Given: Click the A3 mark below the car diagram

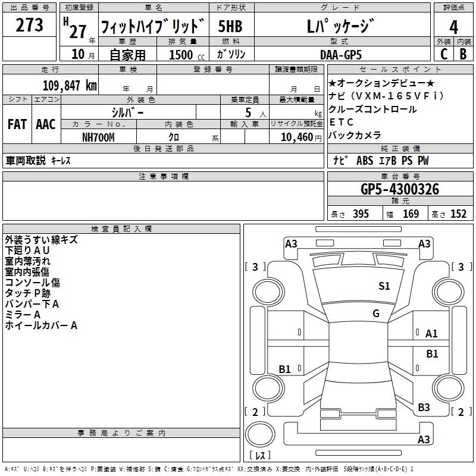Looking at the screenshot, I should click(424, 440).
